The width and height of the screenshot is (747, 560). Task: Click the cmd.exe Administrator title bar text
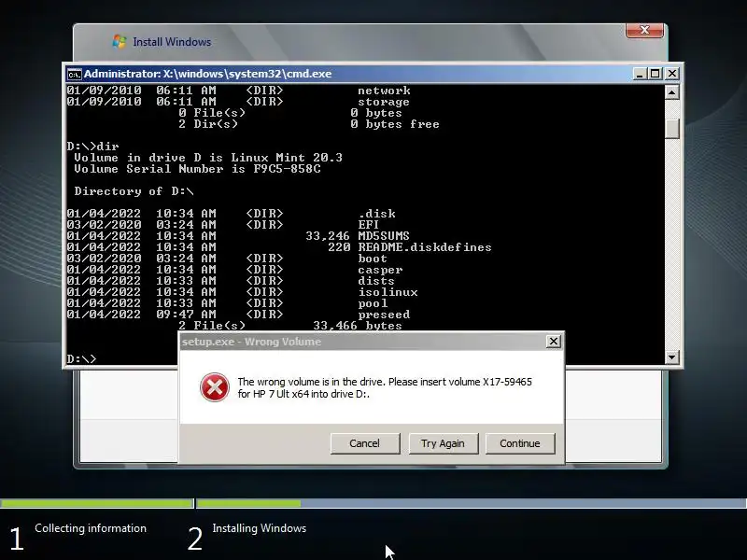(207, 74)
